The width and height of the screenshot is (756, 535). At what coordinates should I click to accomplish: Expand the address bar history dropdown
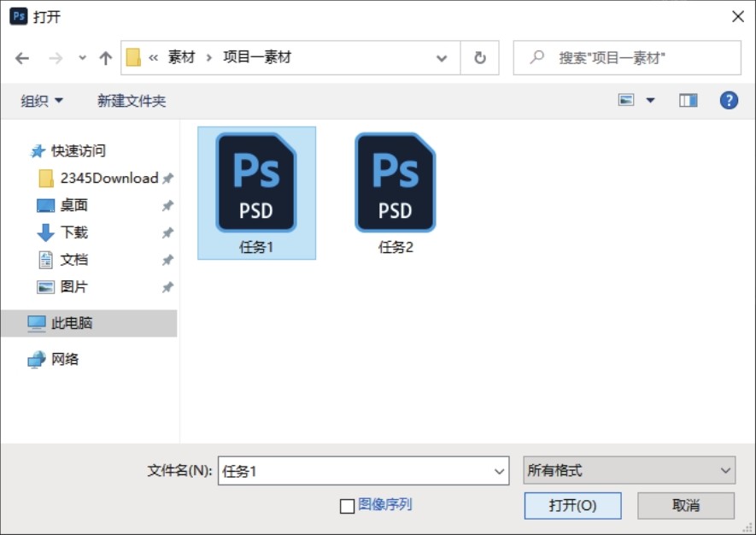(x=441, y=58)
